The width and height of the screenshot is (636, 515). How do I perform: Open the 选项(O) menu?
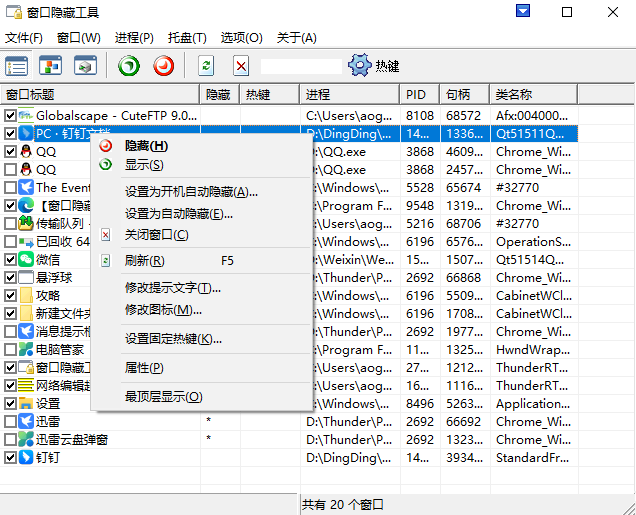click(x=241, y=38)
